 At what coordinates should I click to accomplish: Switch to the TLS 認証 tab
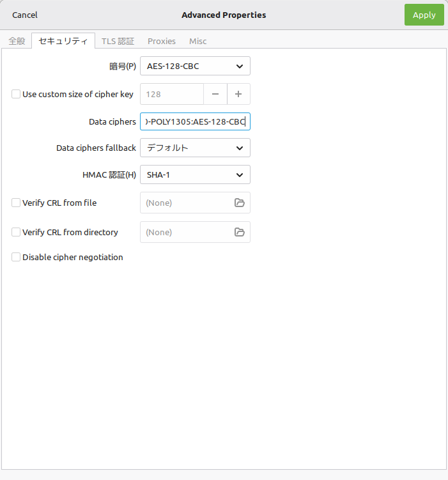pyautogui.click(x=118, y=41)
